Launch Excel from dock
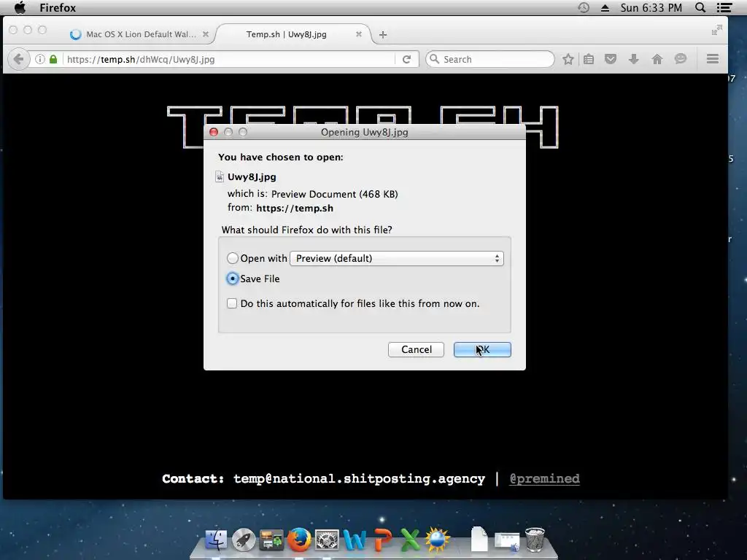The image size is (747, 560). (410, 540)
